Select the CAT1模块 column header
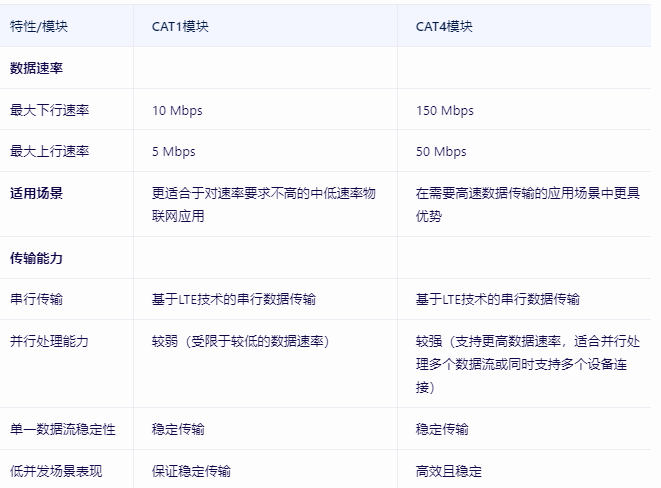This screenshot has width=661, height=488. (x=180, y=27)
